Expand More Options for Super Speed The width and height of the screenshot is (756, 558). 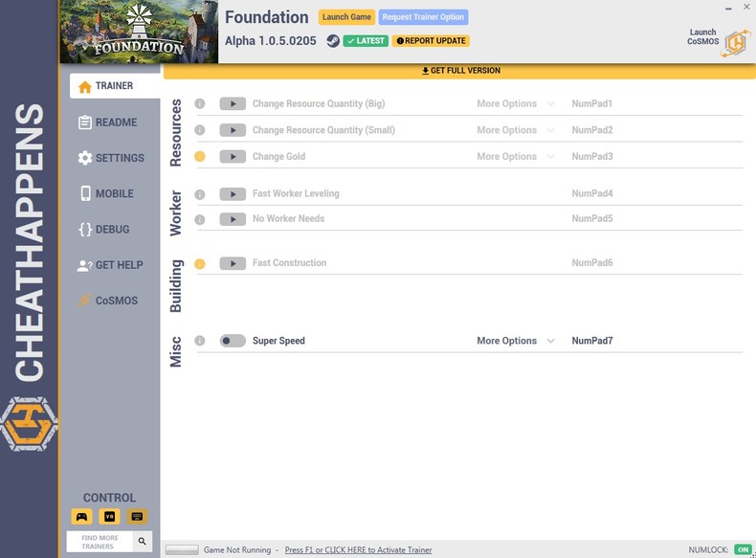pyautogui.click(x=516, y=341)
